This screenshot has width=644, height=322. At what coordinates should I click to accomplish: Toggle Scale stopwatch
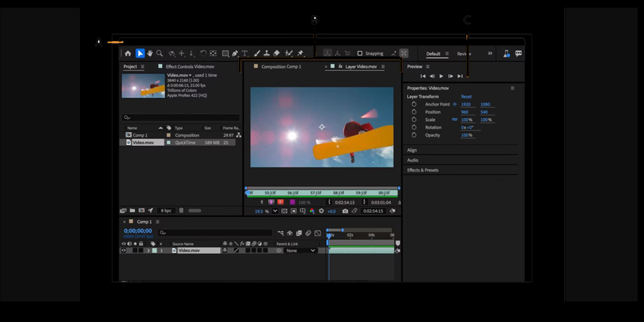pyautogui.click(x=414, y=120)
